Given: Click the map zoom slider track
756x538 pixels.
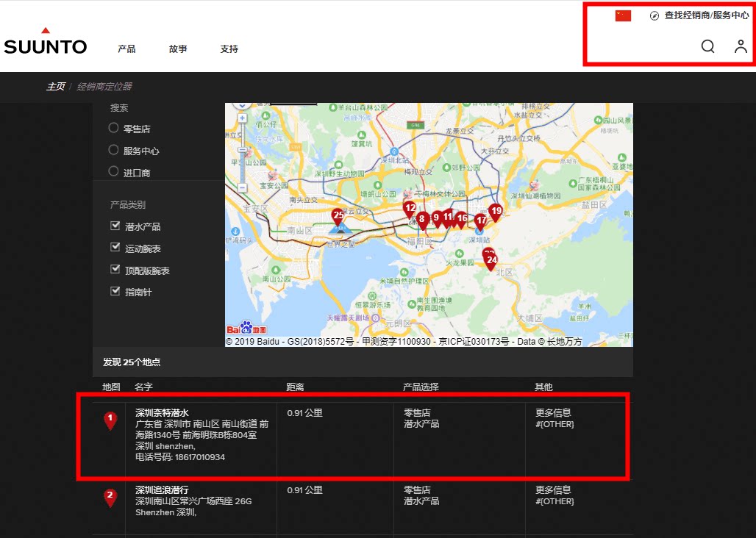Looking at the screenshot, I should pyautogui.click(x=242, y=154).
